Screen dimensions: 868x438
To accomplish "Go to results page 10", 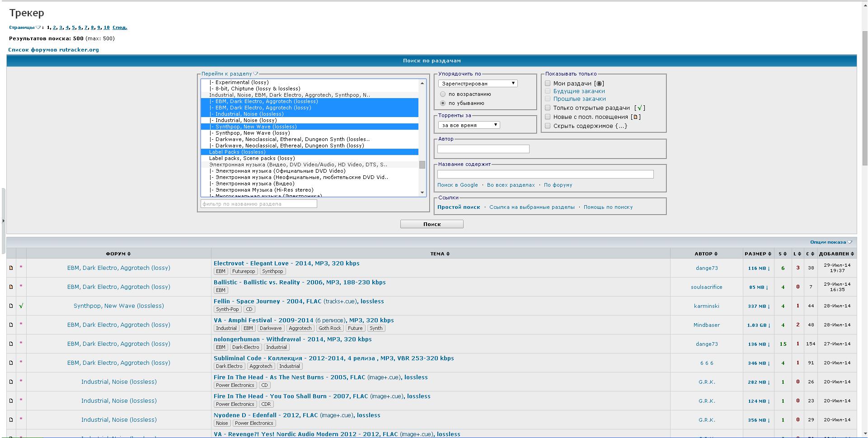I will tap(107, 28).
